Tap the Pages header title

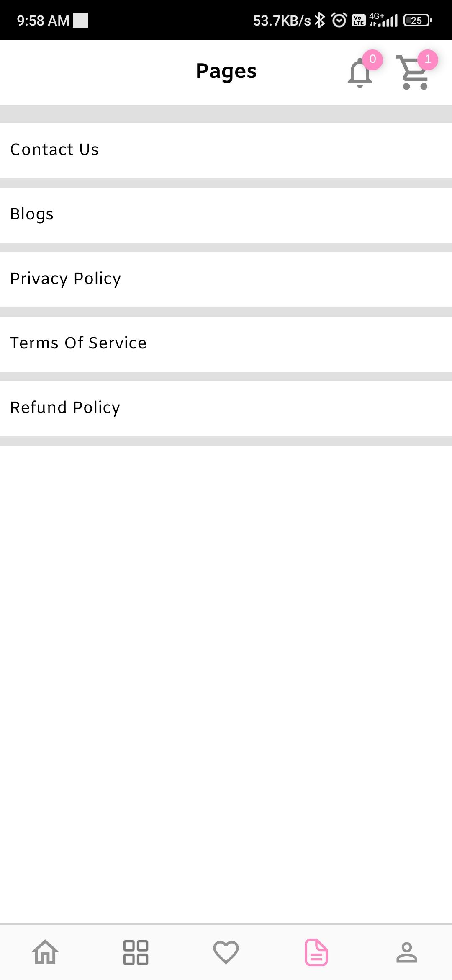(x=226, y=71)
